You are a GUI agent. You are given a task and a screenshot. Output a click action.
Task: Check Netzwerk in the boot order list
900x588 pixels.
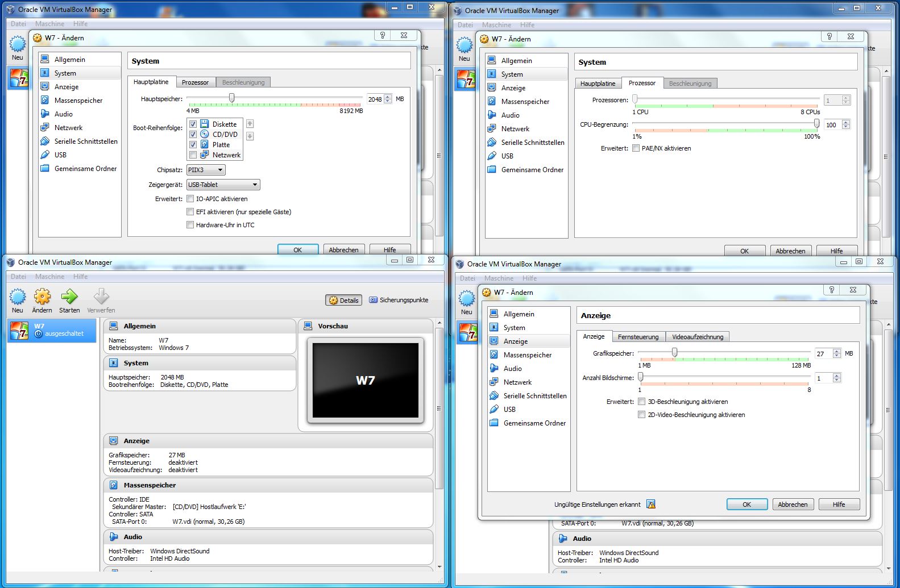pos(193,155)
